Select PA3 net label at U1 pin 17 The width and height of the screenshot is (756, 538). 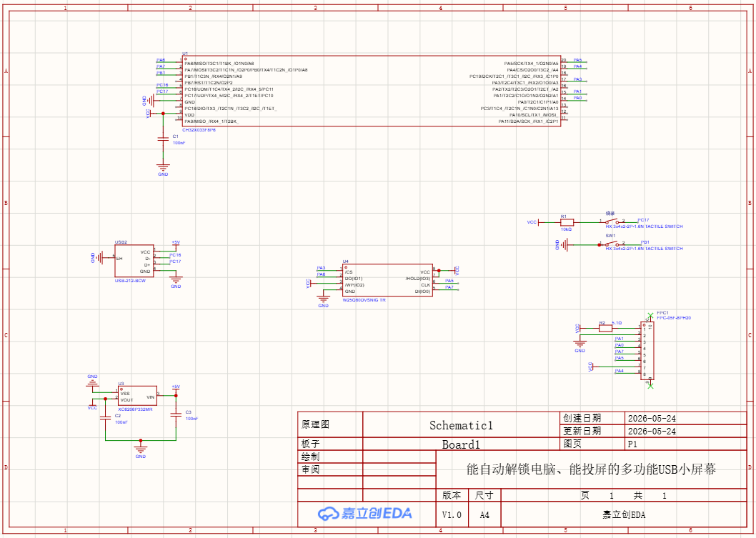pyautogui.click(x=577, y=79)
